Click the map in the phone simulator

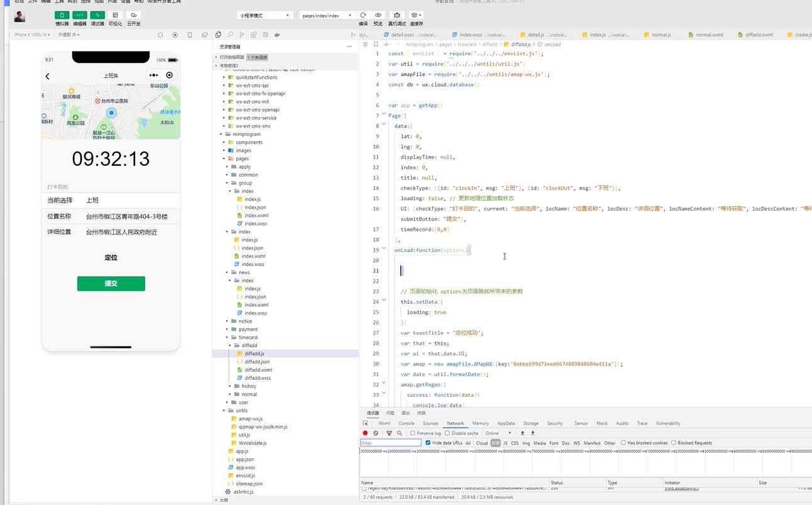click(111, 111)
